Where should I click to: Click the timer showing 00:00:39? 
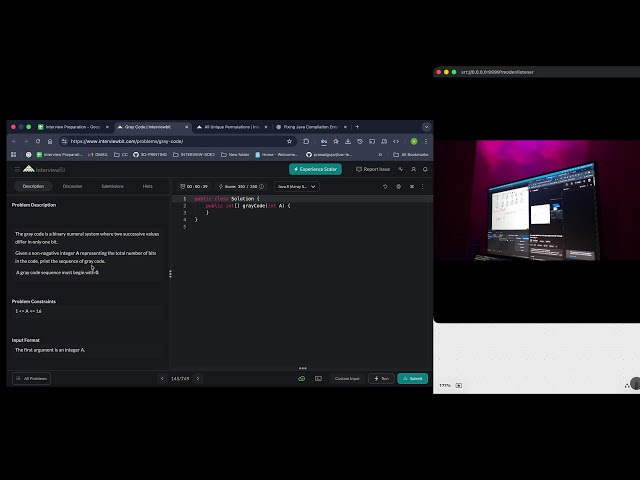pyautogui.click(x=194, y=187)
